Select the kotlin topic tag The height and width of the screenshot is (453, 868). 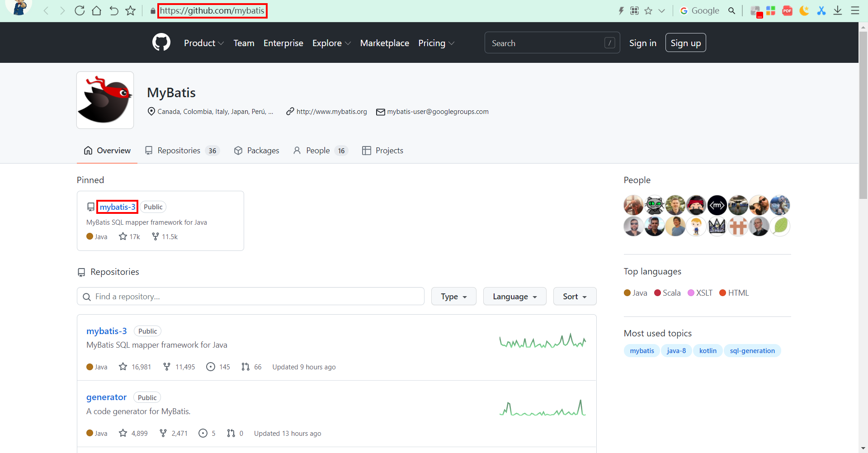click(708, 350)
